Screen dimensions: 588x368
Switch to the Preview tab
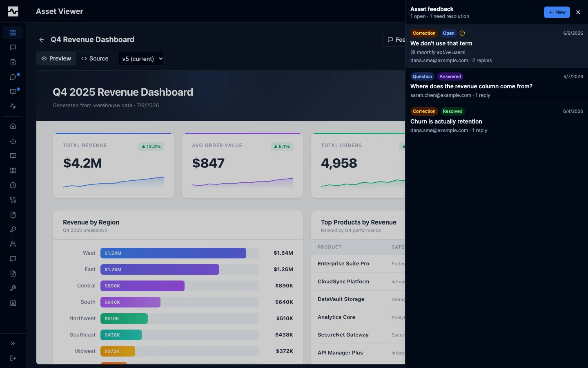[56, 58]
